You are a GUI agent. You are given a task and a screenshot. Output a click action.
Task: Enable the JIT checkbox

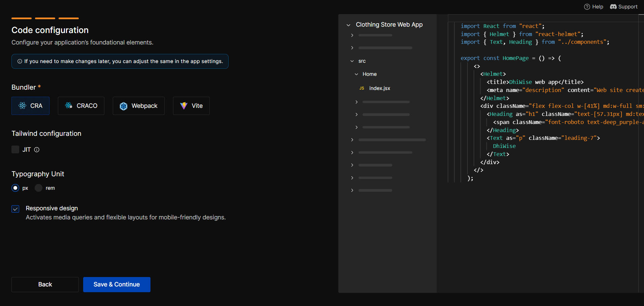(15, 150)
